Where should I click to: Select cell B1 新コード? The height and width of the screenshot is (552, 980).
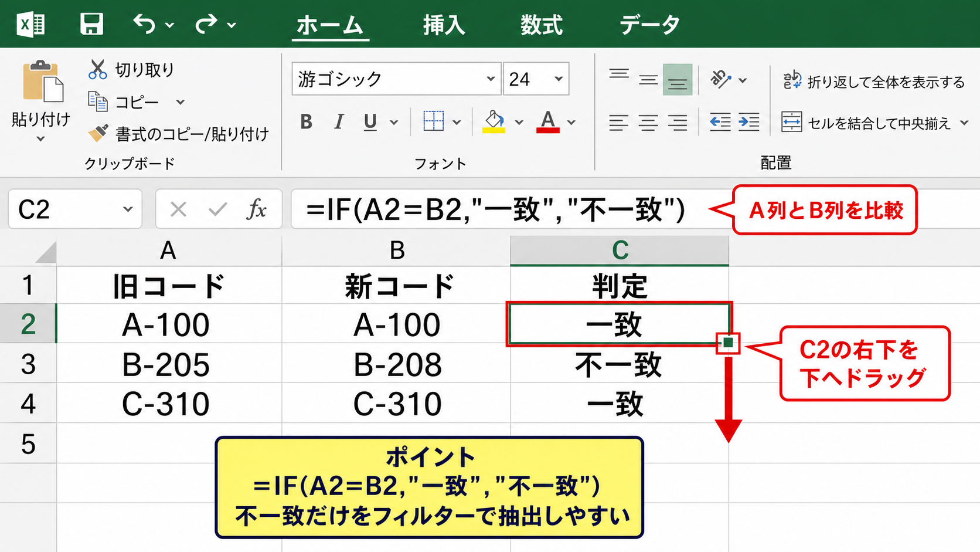396,286
